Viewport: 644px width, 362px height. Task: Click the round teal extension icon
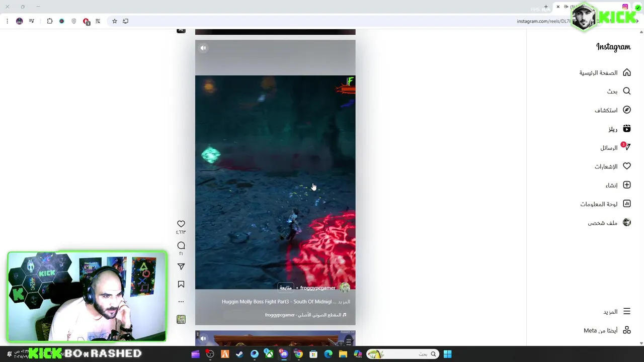coord(62,21)
